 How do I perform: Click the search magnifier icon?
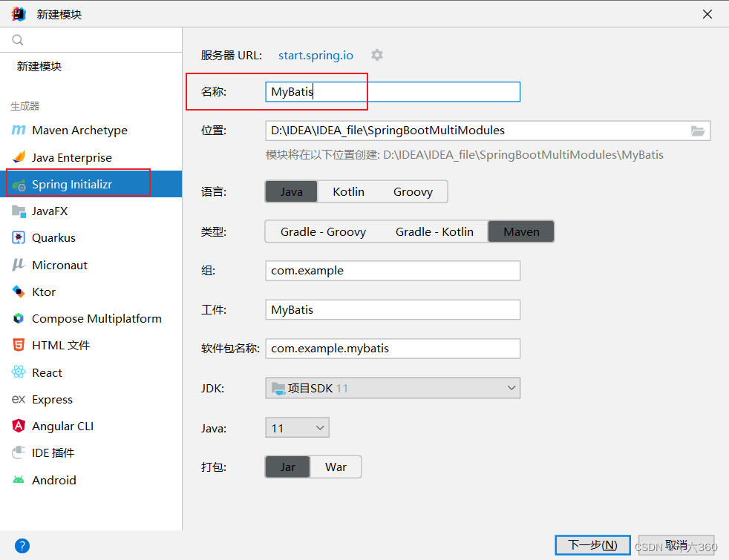tap(18, 40)
